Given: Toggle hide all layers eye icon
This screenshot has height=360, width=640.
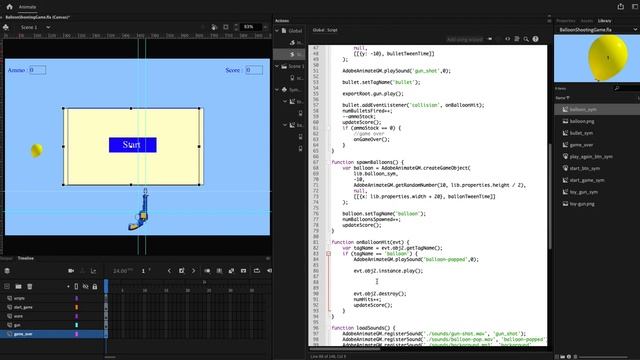Looking at the screenshot, I should click(x=85, y=287).
